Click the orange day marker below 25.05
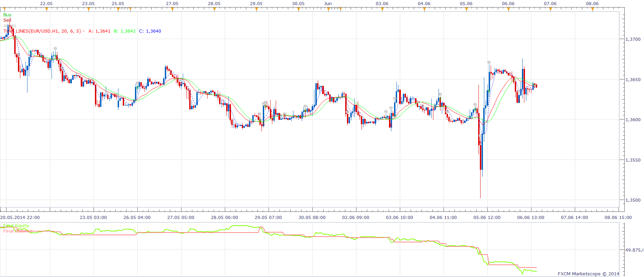Screen dimensions: 644x277 pyautogui.click(x=118, y=10)
